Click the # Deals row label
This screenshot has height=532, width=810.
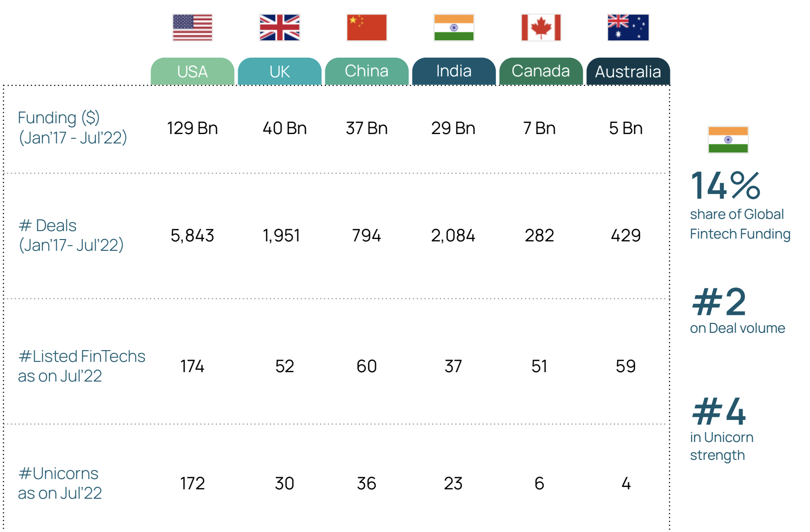[71, 235]
